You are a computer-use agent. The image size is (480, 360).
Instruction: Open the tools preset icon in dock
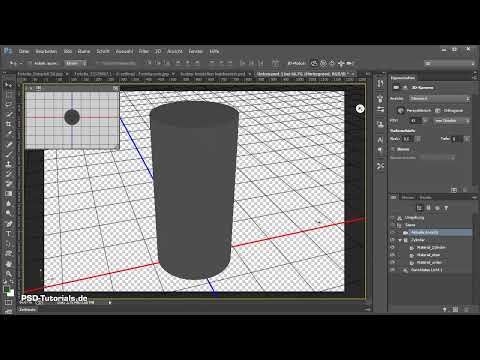tap(380, 166)
